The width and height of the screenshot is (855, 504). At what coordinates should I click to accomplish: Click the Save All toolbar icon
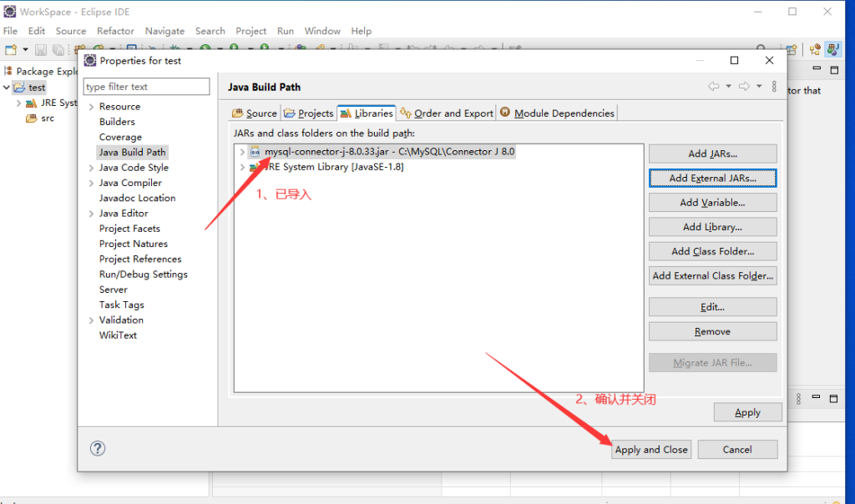point(58,50)
